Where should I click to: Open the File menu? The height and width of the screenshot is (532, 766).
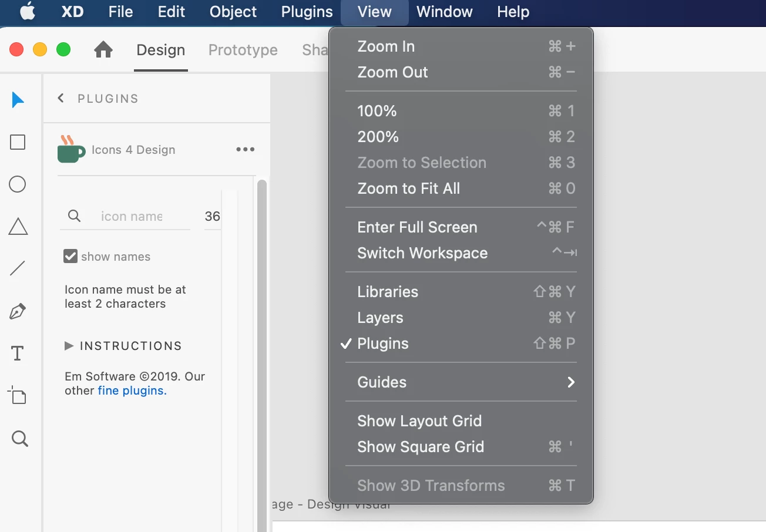point(121,12)
